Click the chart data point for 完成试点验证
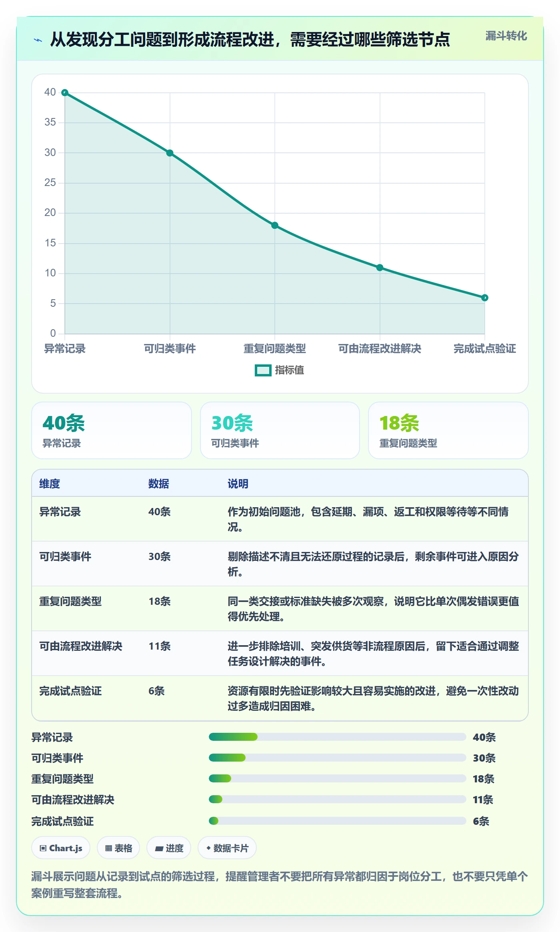560x932 pixels. click(x=484, y=298)
